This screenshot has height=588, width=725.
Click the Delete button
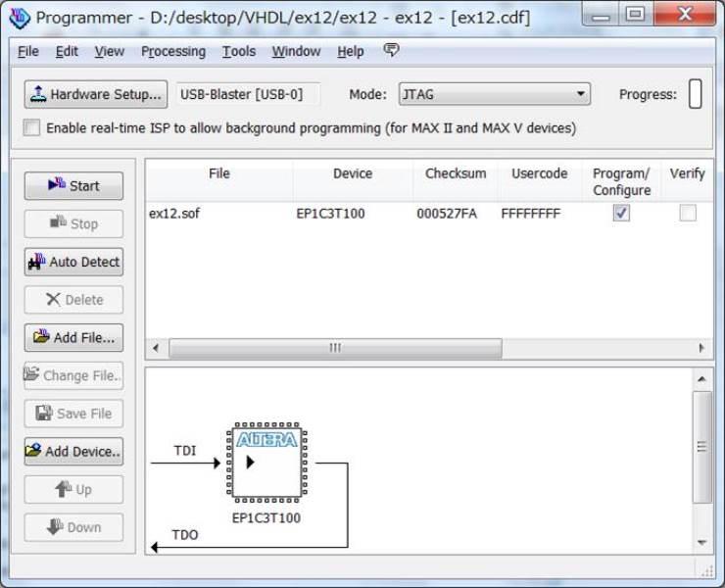click(74, 300)
